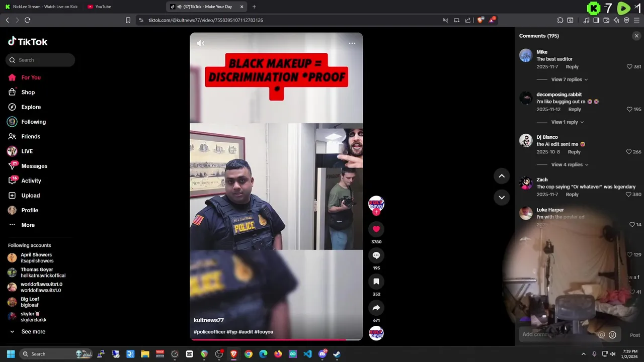Screen dimensions: 644x362
Task: Expand View 1 reply under decomposing.rabbit
Action: coord(568,122)
